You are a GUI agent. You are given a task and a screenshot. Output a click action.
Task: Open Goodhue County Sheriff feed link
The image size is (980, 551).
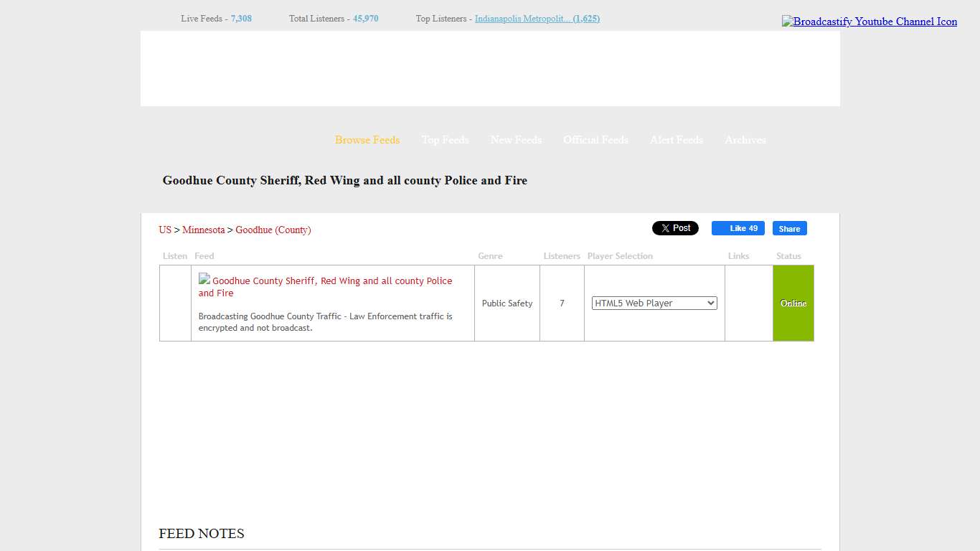click(x=331, y=281)
